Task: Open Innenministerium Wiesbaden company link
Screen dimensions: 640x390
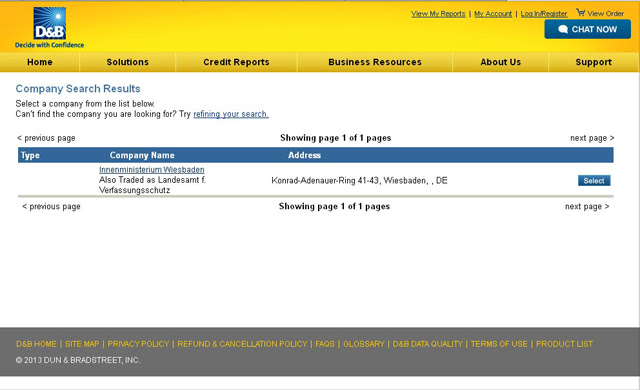Action: pyautogui.click(x=151, y=169)
